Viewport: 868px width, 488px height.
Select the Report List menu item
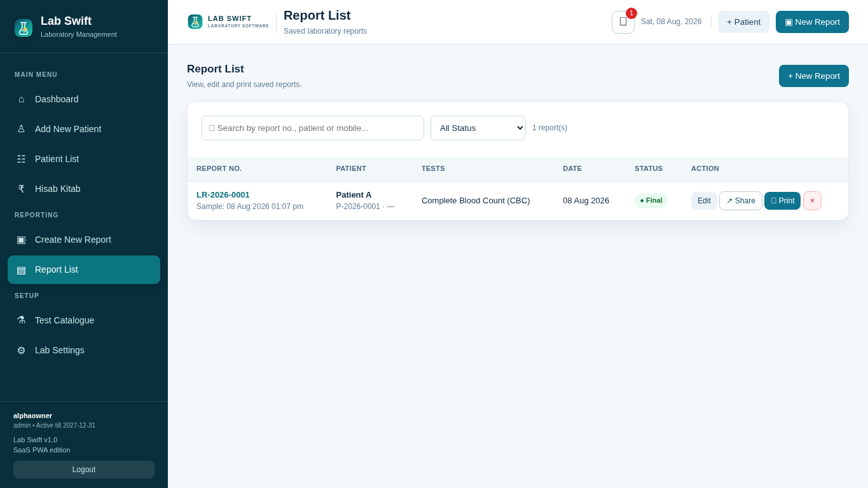(84, 269)
